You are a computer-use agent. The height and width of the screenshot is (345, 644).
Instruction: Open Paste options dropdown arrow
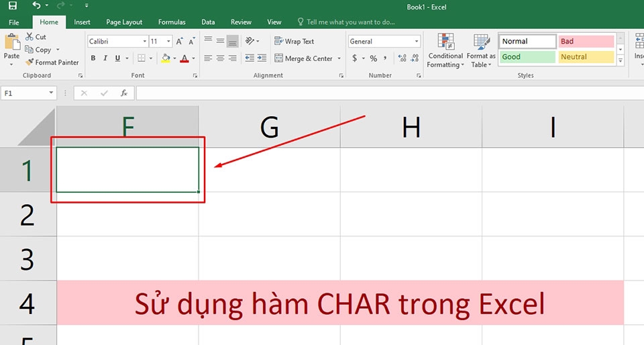11,64
